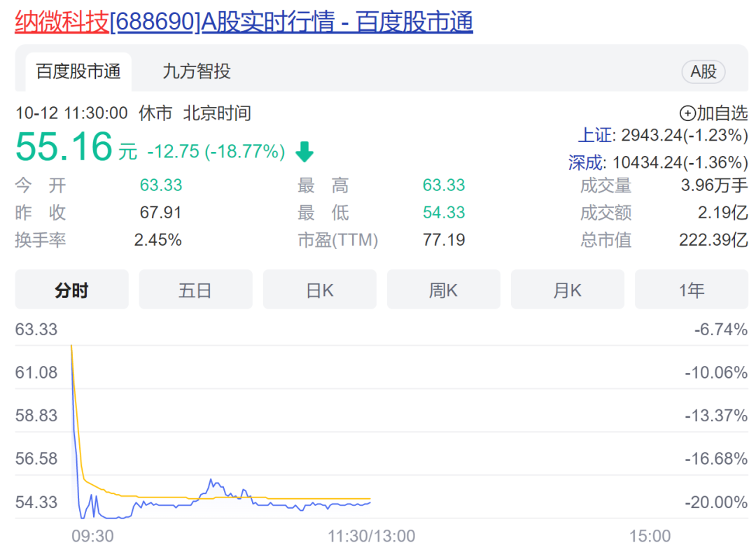Switch to the 九方智投 tab
Image resolution: width=756 pixels, height=550 pixels.
click(x=197, y=71)
